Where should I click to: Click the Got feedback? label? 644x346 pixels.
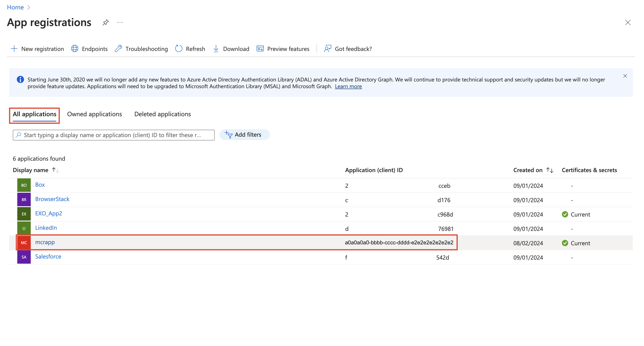[x=353, y=49]
